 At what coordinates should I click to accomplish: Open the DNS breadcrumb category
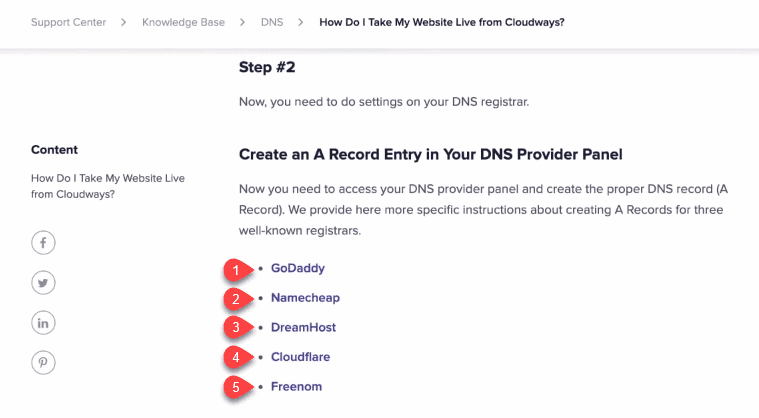[x=271, y=22]
